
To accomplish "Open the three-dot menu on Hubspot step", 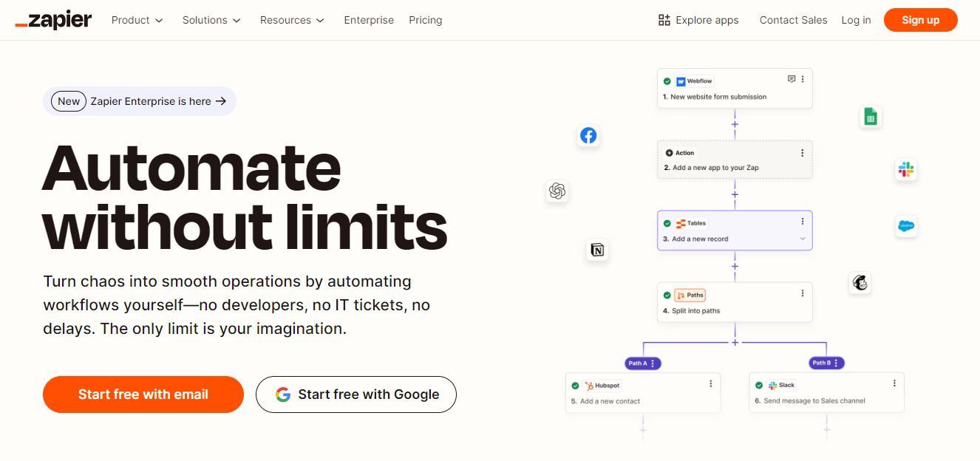I will coord(711,383).
